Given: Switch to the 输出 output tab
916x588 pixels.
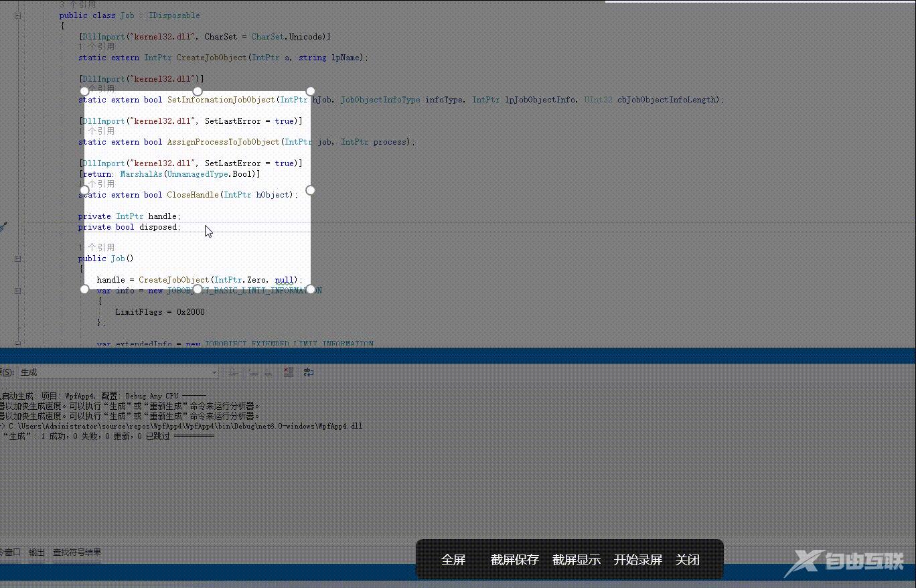Looking at the screenshot, I should click(x=37, y=553).
